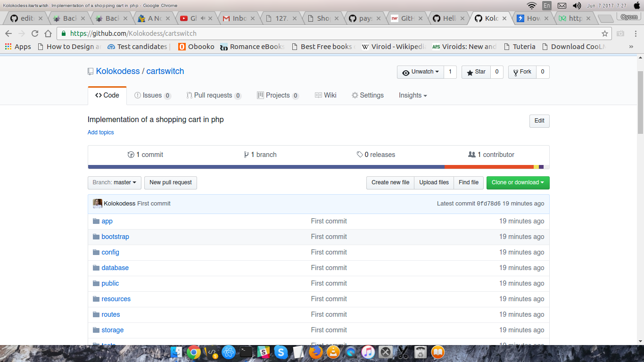This screenshot has width=644, height=362.
Task: Open the cartswitch repository name link
Action: (x=165, y=71)
